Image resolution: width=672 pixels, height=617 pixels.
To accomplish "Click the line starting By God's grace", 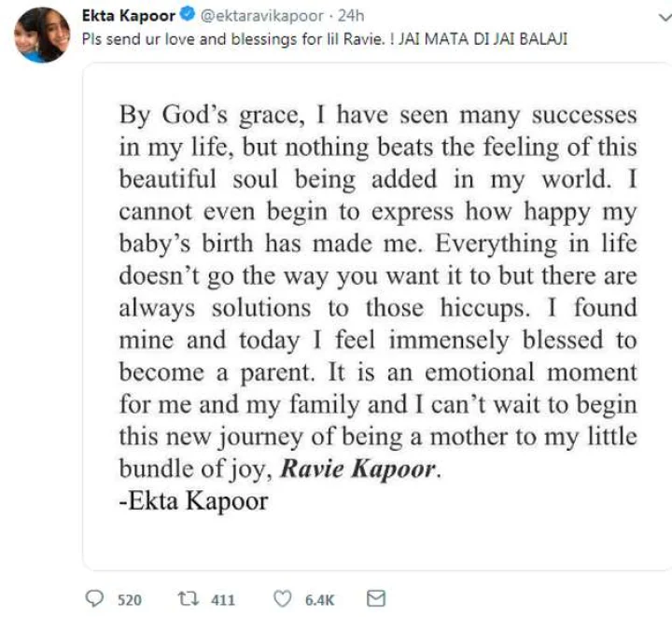I will point(378,115).
